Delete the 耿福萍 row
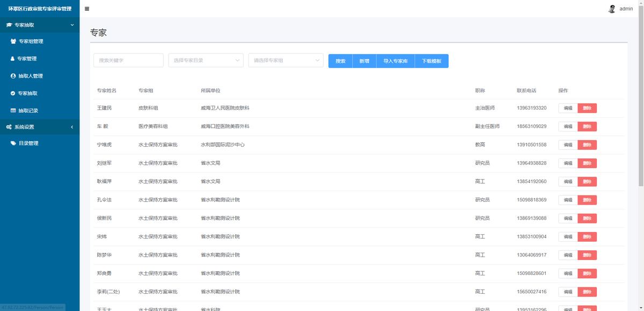This screenshot has height=311, width=644. pos(587,182)
